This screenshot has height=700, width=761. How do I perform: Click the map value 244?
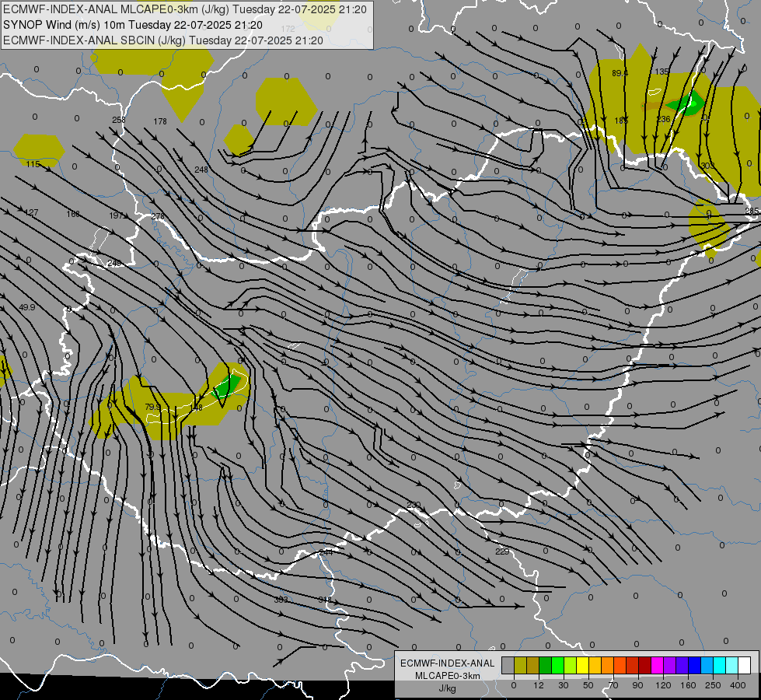326,552
